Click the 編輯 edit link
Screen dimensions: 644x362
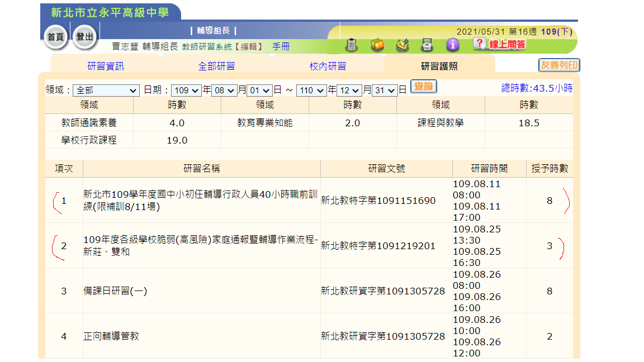pyautogui.click(x=248, y=47)
